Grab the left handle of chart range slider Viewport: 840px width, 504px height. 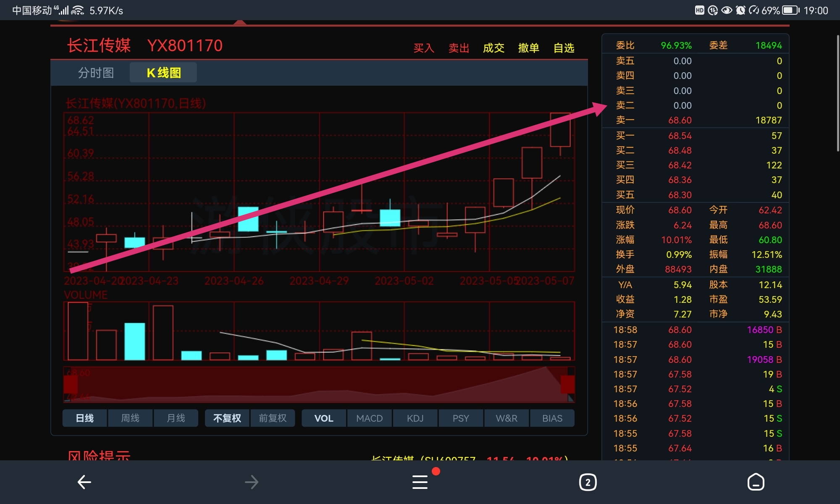[71, 384]
